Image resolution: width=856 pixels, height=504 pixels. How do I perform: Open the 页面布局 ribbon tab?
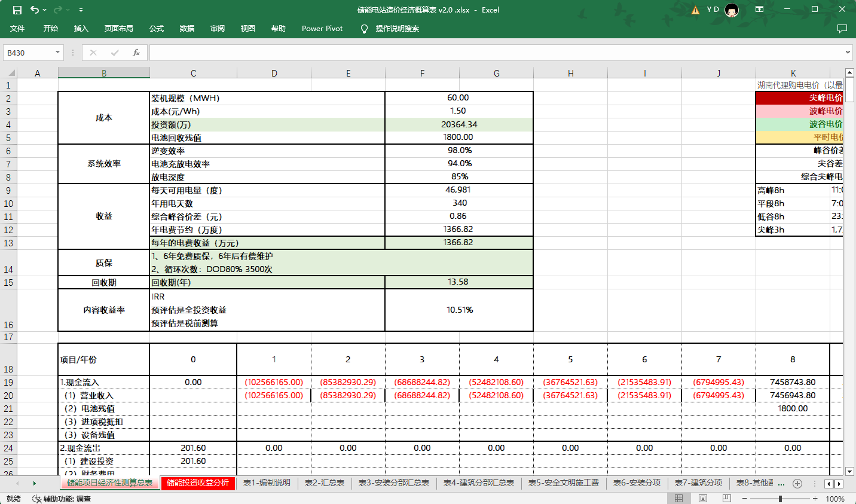point(118,29)
